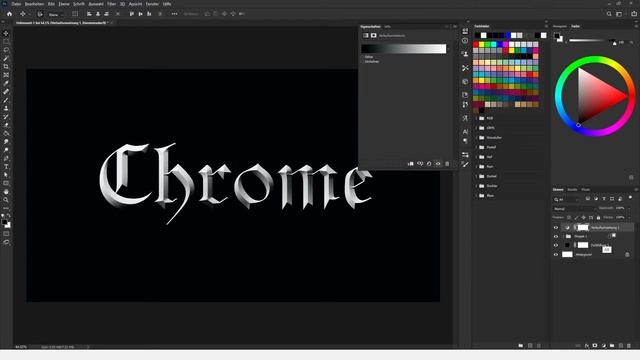
Task: Click clip-to-layer icon in Properties panel
Action: (x=411, y=164)
